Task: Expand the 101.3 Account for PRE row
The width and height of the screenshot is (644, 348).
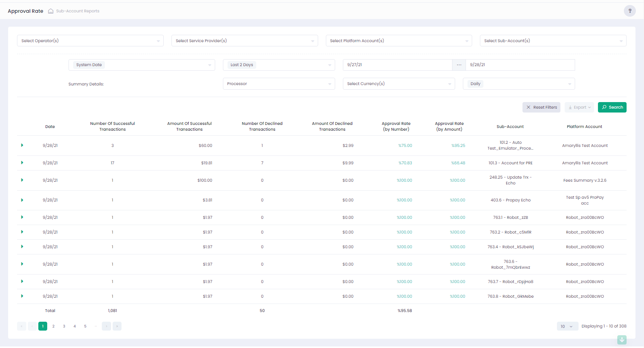Action: (x=22, y=163)
